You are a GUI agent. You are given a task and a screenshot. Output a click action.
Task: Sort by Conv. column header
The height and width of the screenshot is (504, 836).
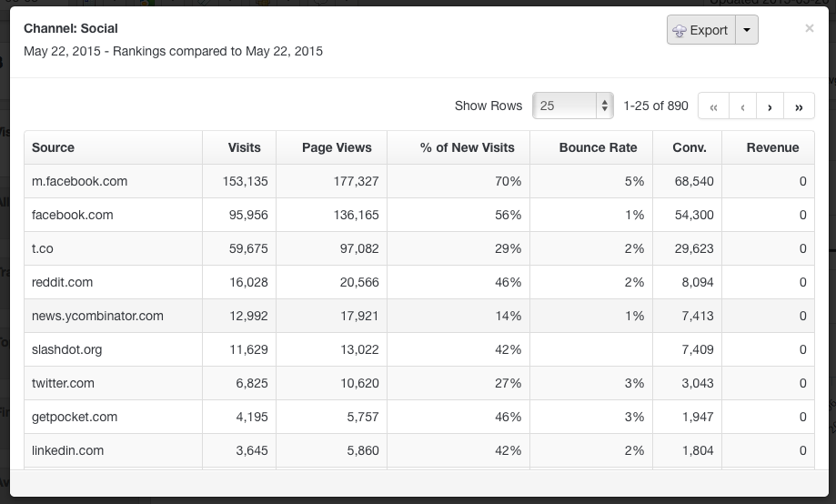click(689, 147)
